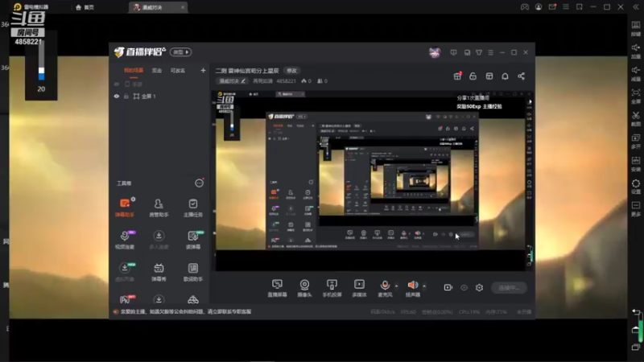This screenshot has width=644, height=362.
Task: Open the emulator title bar menu icon
Action: pyautogui.click(x=566, y=7)
